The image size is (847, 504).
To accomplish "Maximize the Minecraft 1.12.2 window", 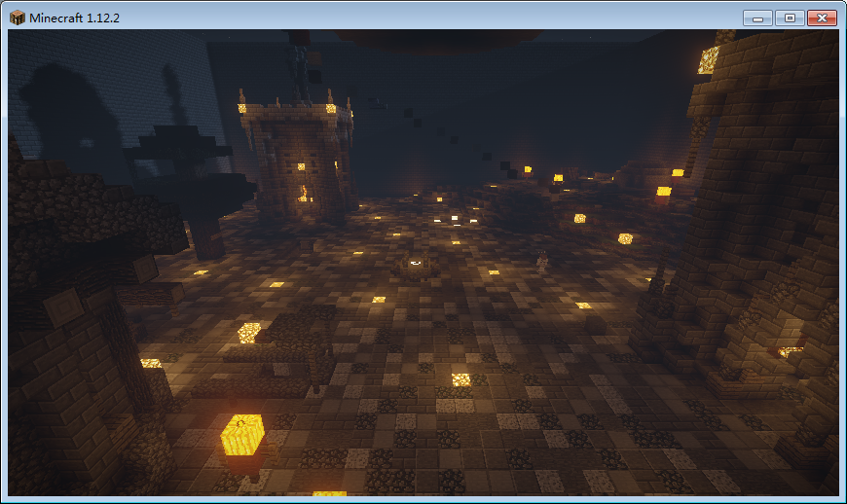I will pyautogui.click(x=790, y=18).
